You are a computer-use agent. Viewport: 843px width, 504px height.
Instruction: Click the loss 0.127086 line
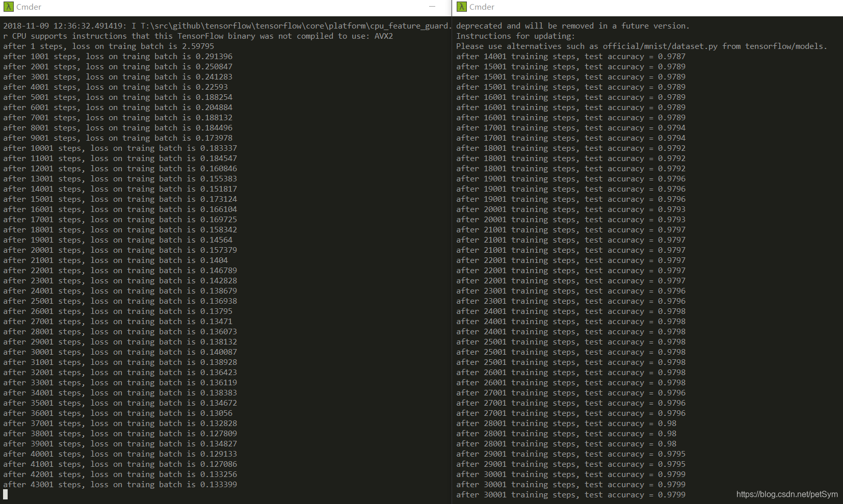click(x=120, y=464)
